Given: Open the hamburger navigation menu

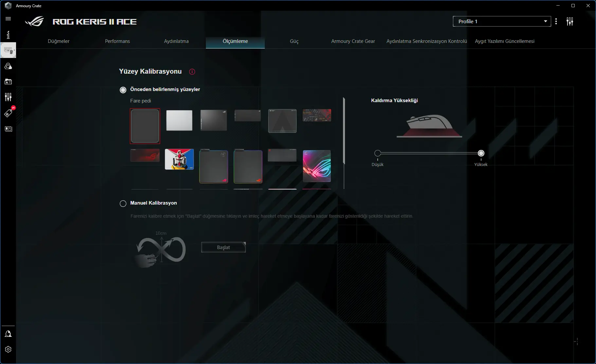Looking at the screenshot, I should click(8, 19).
